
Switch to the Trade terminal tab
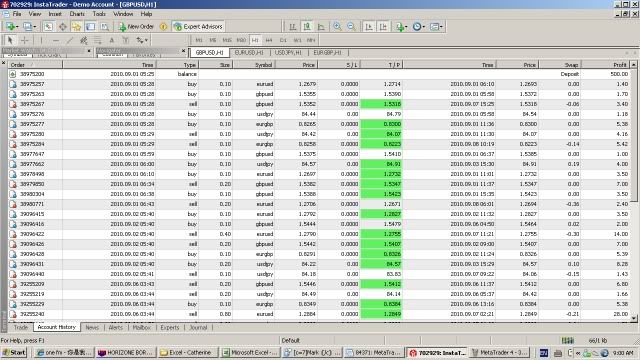[x=20, y=327]
